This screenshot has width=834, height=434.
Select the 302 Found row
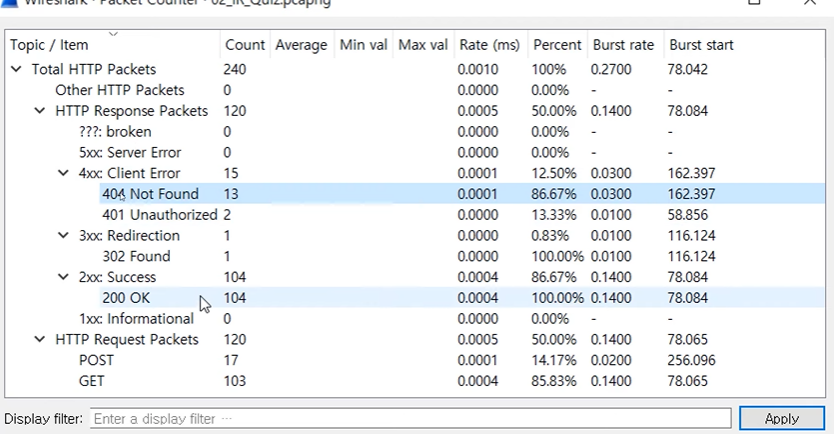pos(415,256)
